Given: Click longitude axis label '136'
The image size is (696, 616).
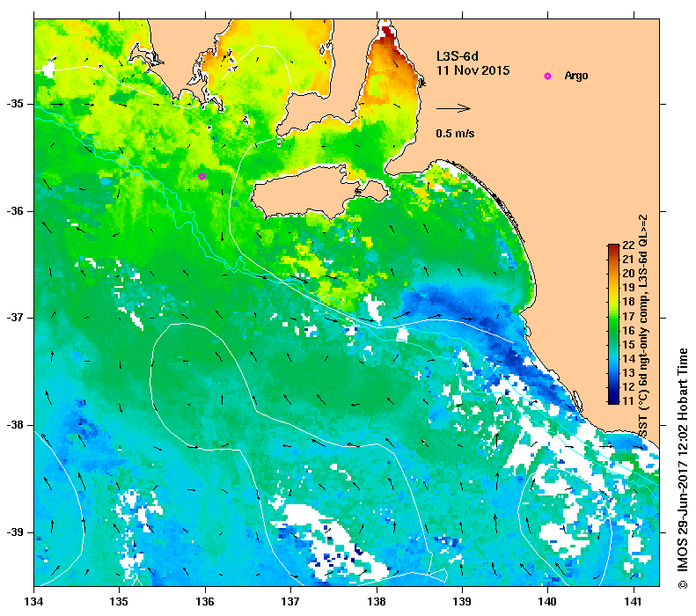Looking at the screenshot, I should coord(205,601).
